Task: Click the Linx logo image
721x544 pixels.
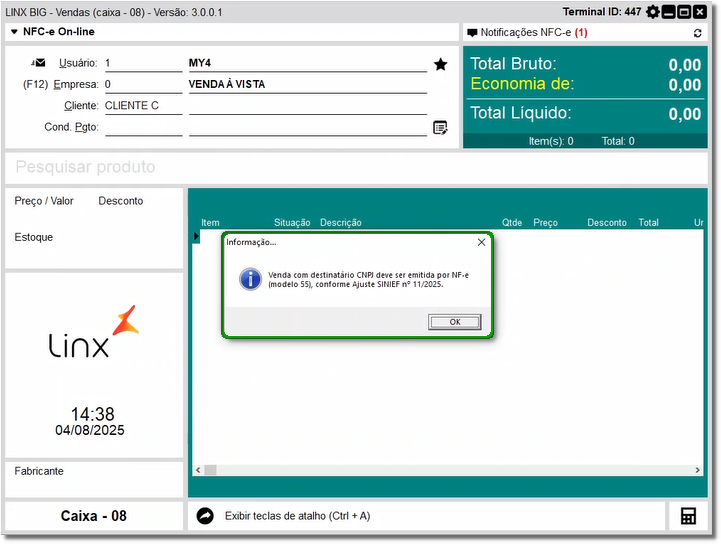Action: 94,332
